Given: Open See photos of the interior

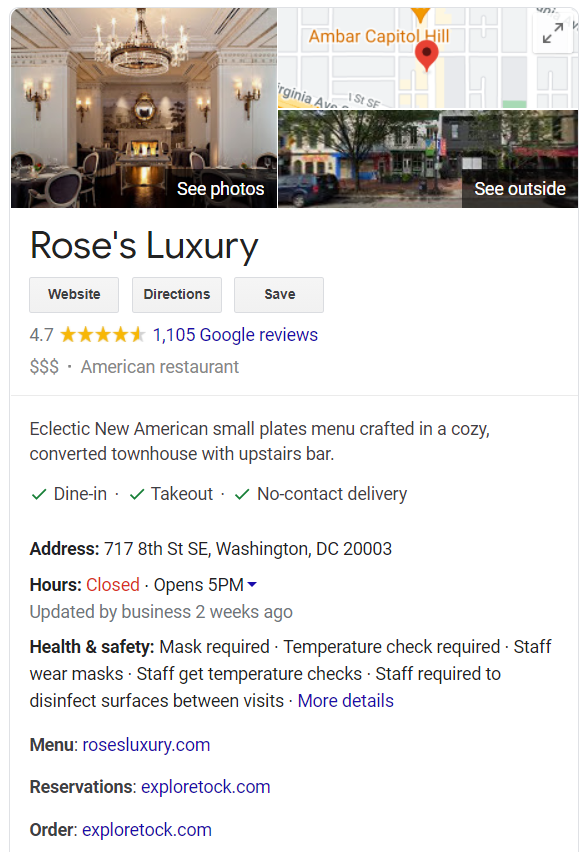Looking at the screenshot, I should 220,188.
